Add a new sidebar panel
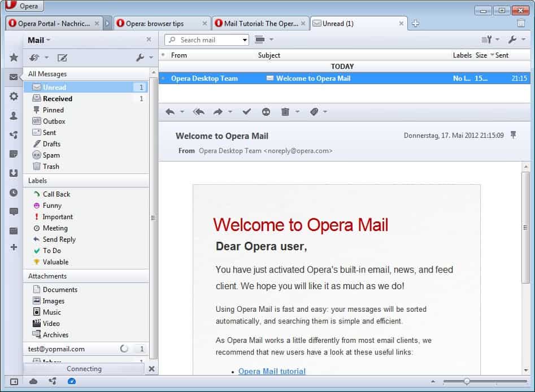The height and width of the screenshot is (392, 535). pyautogui.click(x=14, y=247)
